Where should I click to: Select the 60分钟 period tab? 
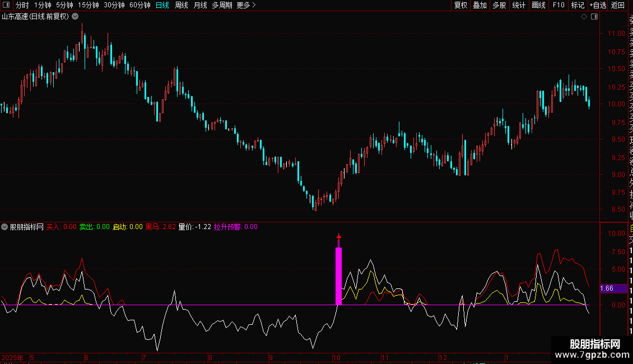tap(139, 6)
